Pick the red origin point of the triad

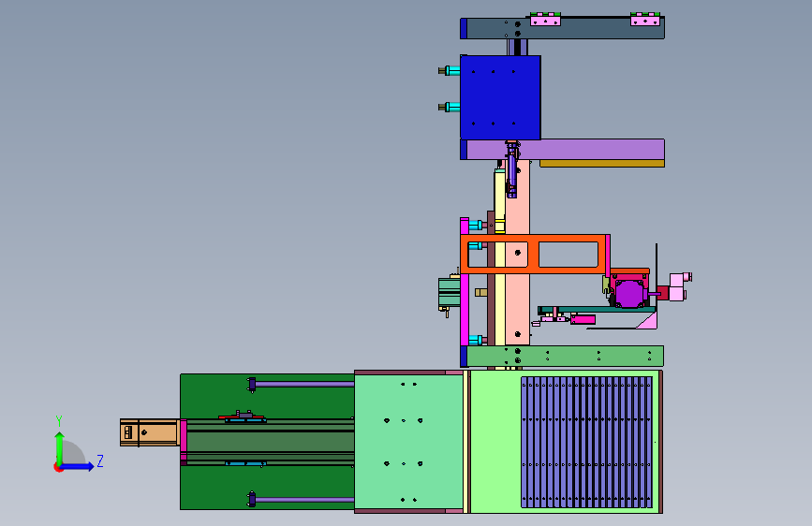(x=58, y=467)
